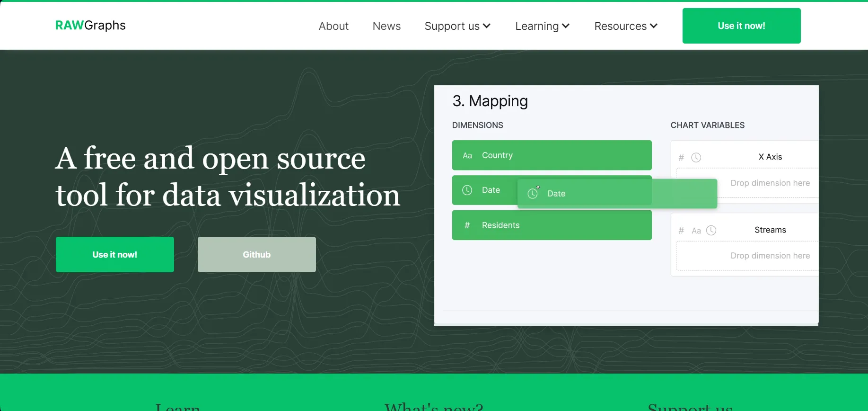This screenshot has width=868, height=411.
Task: Click the X Axis number type icon
Action: [681, 157]
